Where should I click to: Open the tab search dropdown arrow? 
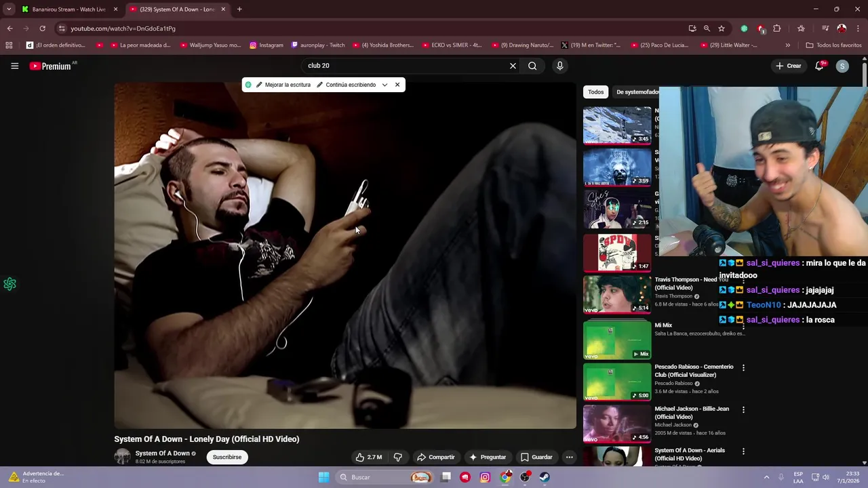pyautogui.click(x=9, y=9)
